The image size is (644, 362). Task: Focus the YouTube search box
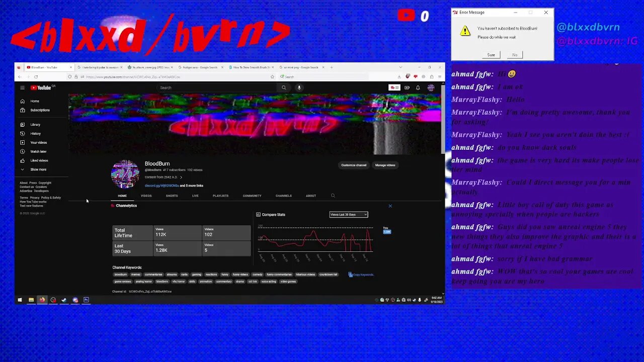216,87
